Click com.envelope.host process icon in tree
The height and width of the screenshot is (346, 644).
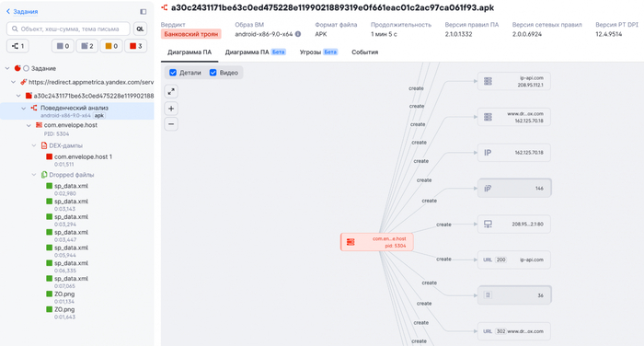pyautogui.click(x=39, y=125)
